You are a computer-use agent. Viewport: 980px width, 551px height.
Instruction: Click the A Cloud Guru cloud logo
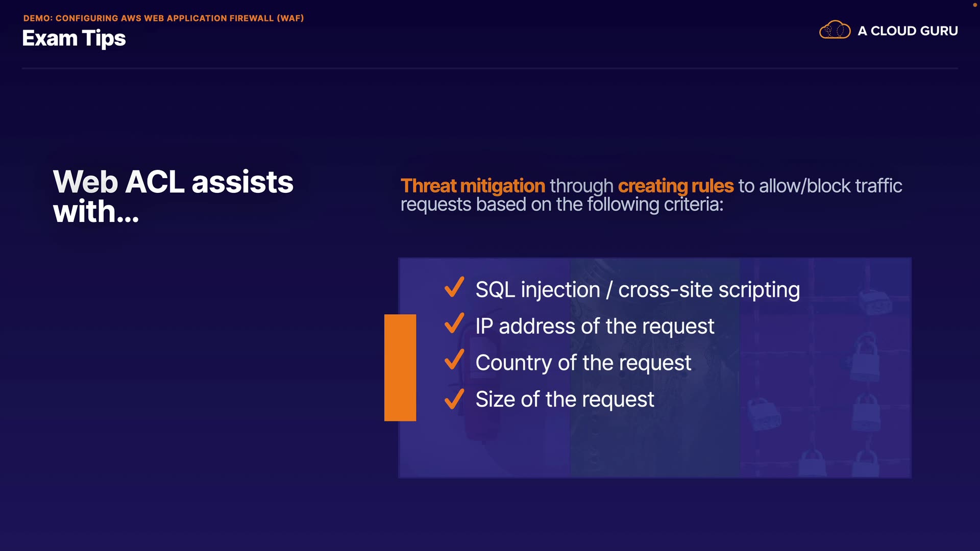tap(835, 30)
